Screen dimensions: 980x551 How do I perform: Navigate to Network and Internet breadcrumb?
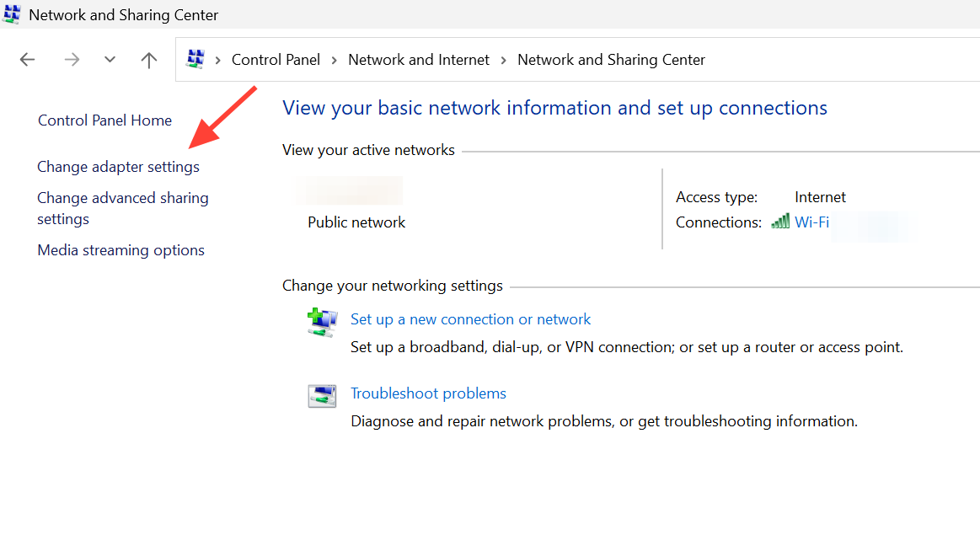(419, 60)
